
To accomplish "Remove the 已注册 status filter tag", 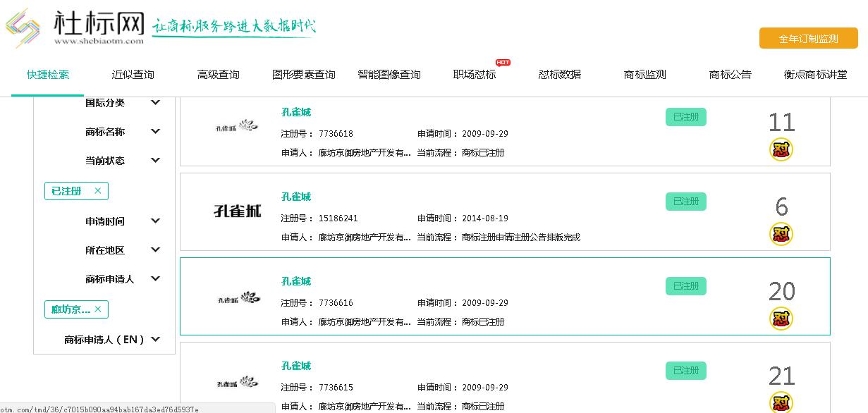I will pos(97,191).
